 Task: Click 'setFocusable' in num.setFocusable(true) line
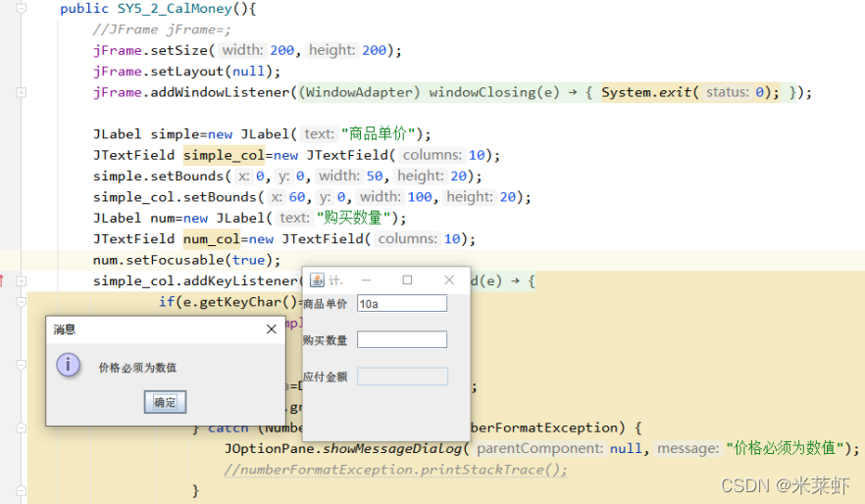click(x=175, y=260)
